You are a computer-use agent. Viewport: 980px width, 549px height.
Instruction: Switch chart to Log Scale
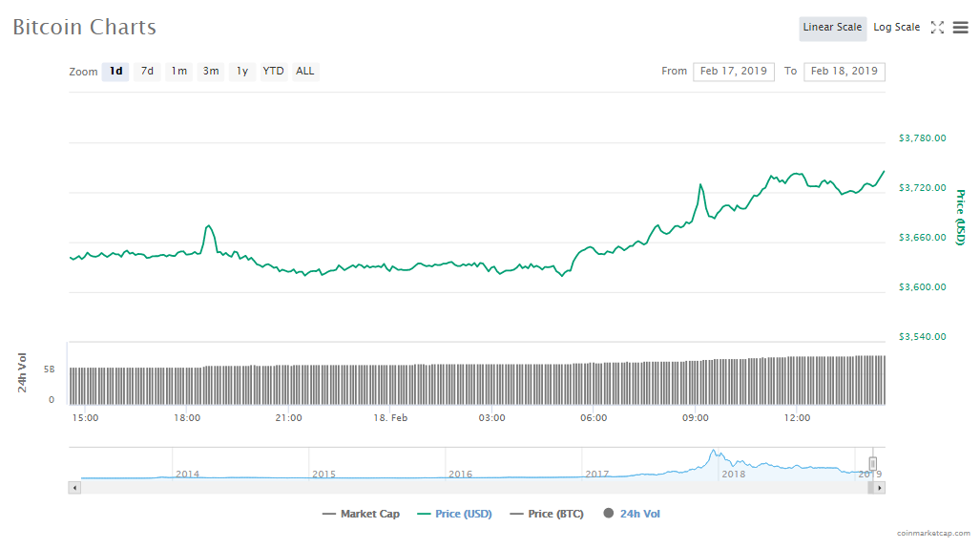(896, 28)
